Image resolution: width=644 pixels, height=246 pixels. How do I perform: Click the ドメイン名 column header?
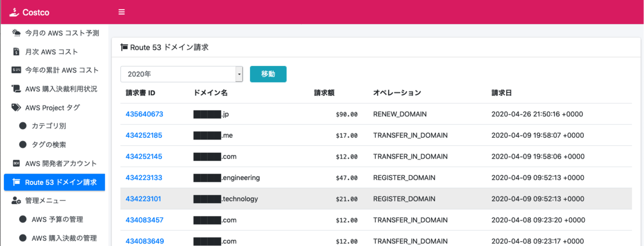(x=210, y=93)
